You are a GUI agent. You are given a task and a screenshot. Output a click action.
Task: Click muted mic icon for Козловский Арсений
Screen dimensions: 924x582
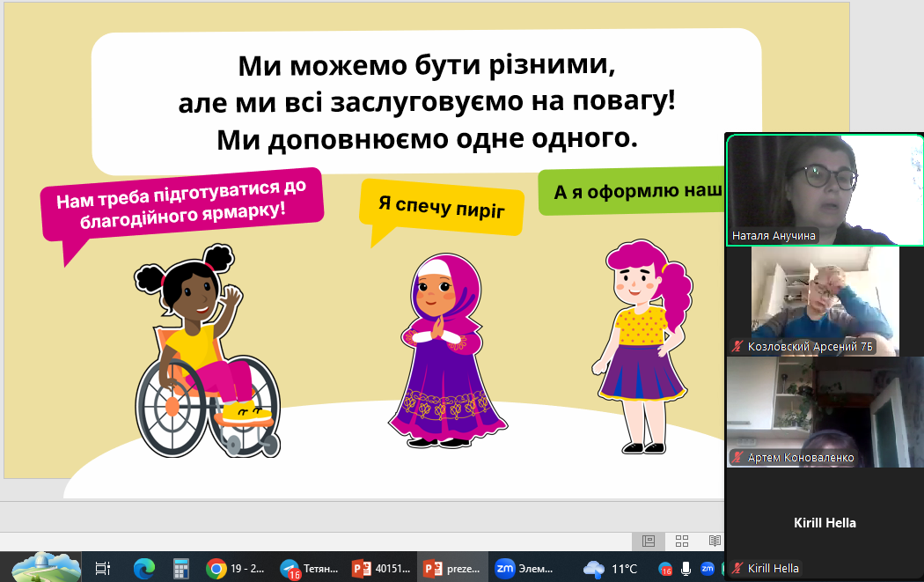tap(737, 346)
